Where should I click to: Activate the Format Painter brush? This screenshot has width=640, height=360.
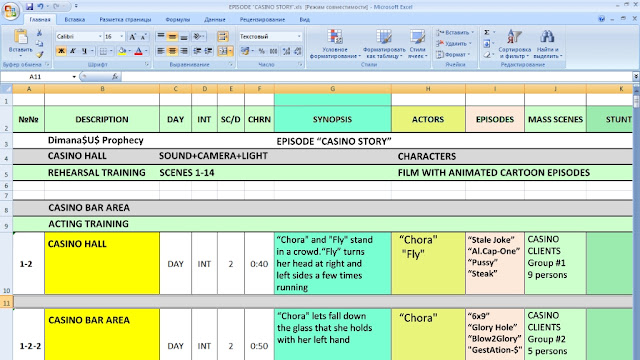(39, 54)
